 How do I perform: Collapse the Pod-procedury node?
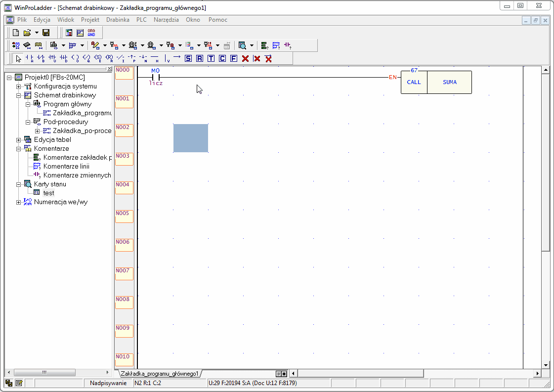pyautogui.click(x=28, y=122)
